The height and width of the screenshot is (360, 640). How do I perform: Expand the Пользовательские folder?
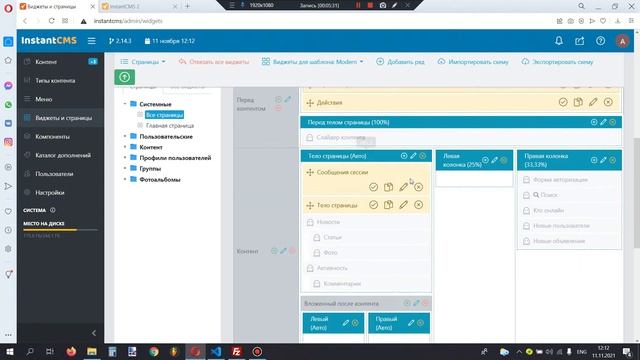[125, 136]
